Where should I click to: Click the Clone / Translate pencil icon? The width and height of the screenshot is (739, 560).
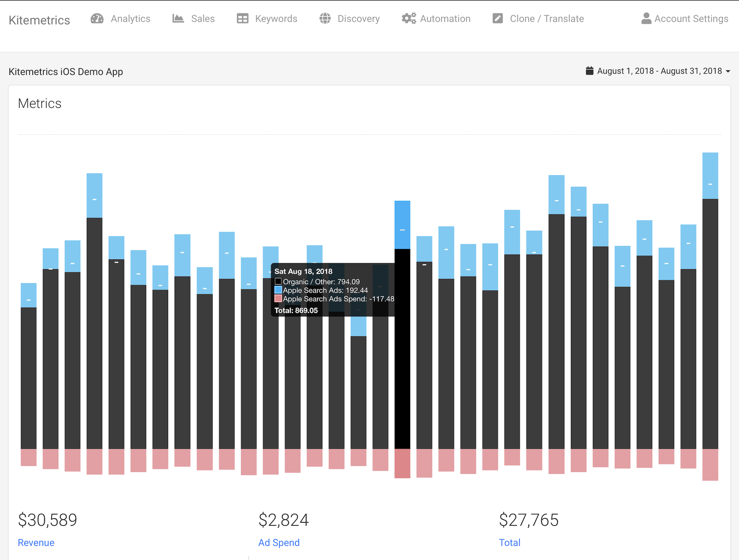pos(497,18)
